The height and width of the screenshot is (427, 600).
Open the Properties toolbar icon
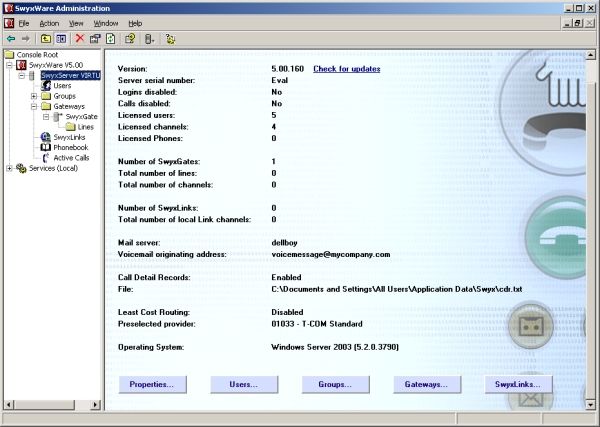(x=95, y=39)
